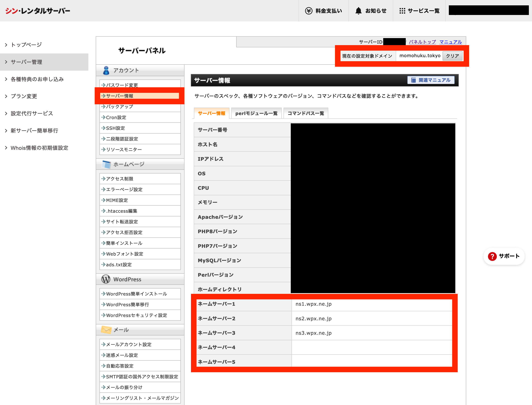Screen dimensions: 532x405
Task: Expand the 各種特典のお申し込み chevron
Action: point(6,79)
